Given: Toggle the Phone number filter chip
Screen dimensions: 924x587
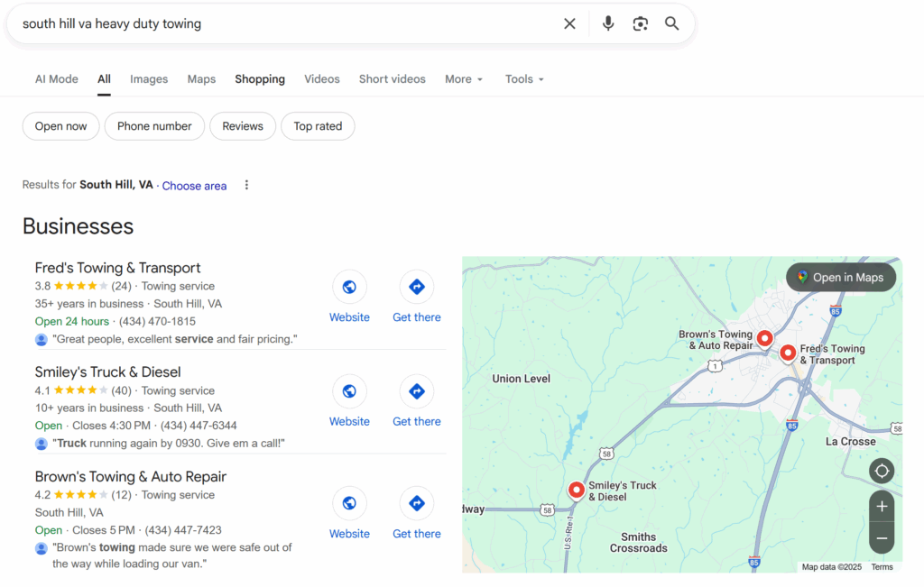Looking at the screenshot, I should [x=154, y=126].
